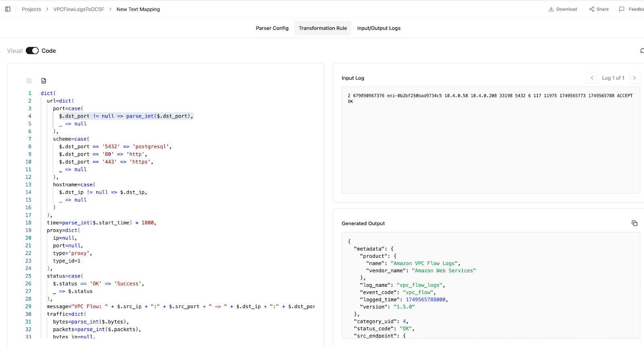The height and width of the screenshot is (346, 644).
Task: Go to next log with right chevron
Action: [634, 78]
